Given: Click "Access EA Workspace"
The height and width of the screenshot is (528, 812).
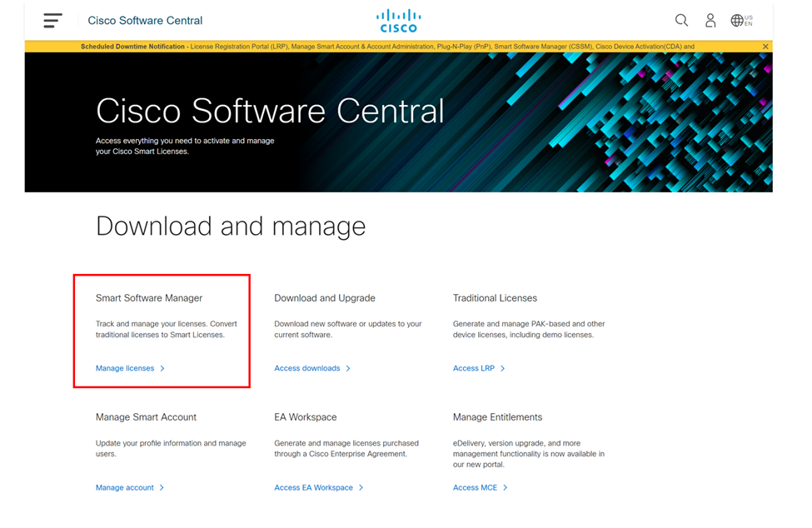Looking at the screenshot, I should point(316,488).
